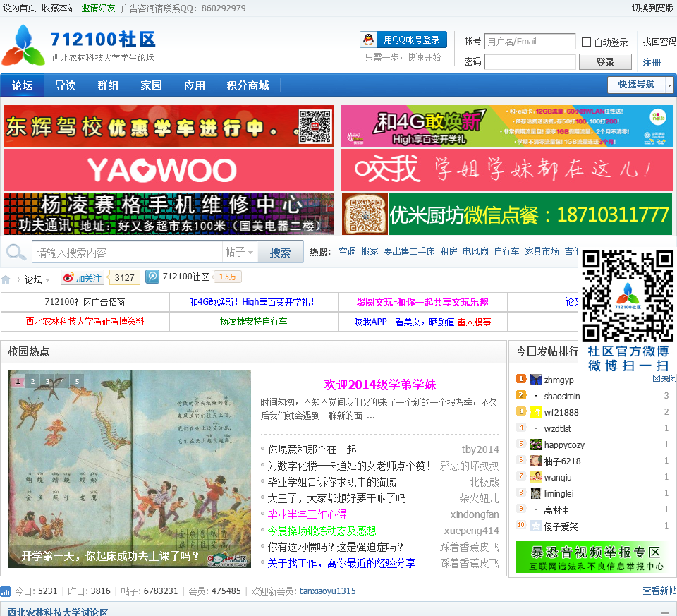Screen dimensions: 677x616
Task: Open new member tanxiaoyu1315 profile
Action: pos(328,591)
